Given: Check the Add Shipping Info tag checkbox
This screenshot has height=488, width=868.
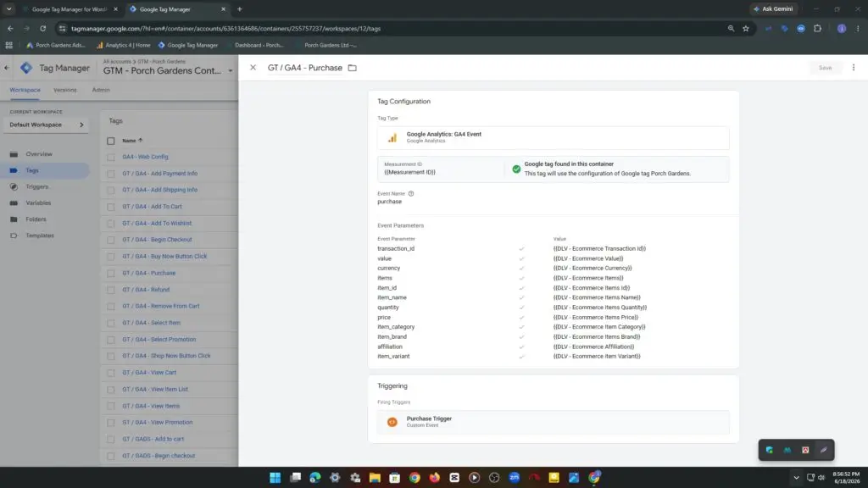Looking at the screenshot, I should 111,191.
